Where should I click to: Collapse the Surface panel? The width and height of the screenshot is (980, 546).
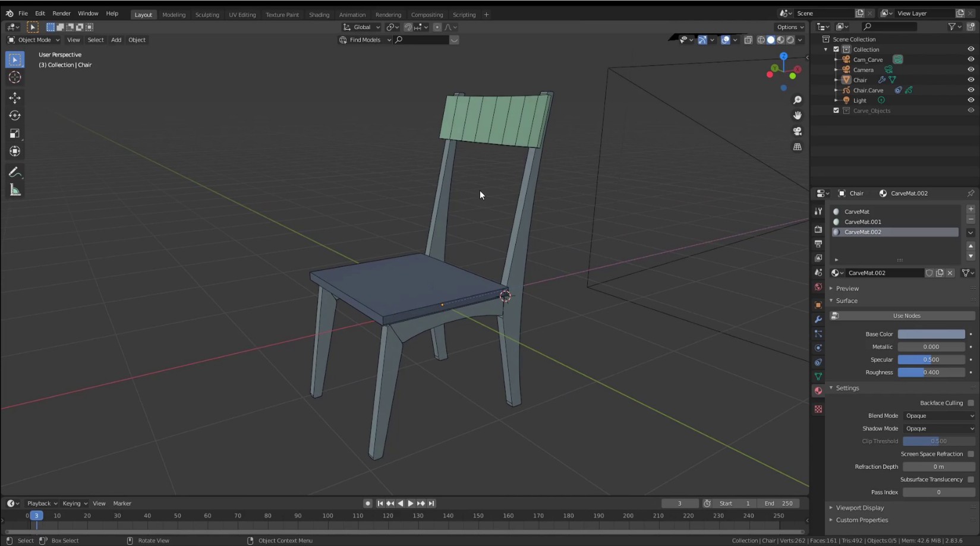coord(846,301)
